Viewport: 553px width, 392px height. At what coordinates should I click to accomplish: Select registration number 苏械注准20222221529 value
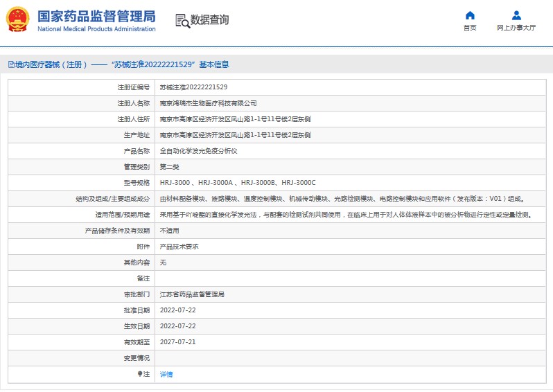193,87
